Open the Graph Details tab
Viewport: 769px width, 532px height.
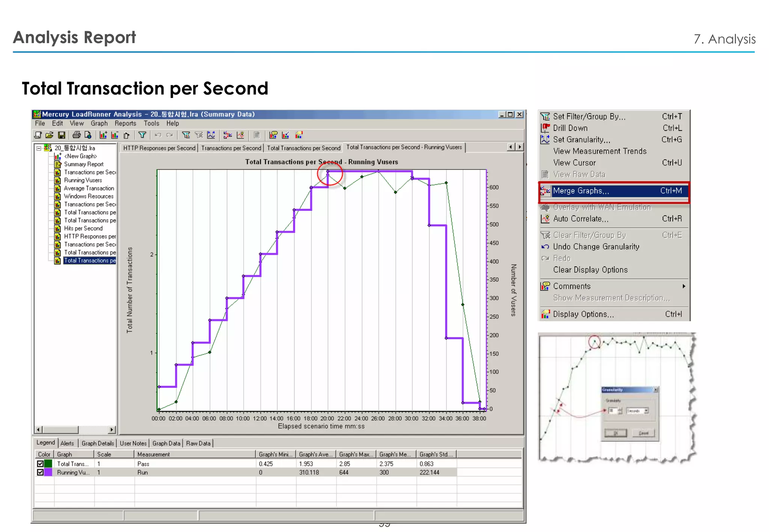pyautogui.click(x=98, y=443)
